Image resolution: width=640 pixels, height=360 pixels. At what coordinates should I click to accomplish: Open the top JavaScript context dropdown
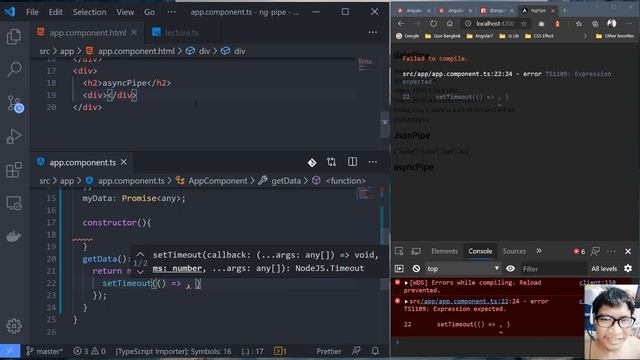click(x=463, y=269)
